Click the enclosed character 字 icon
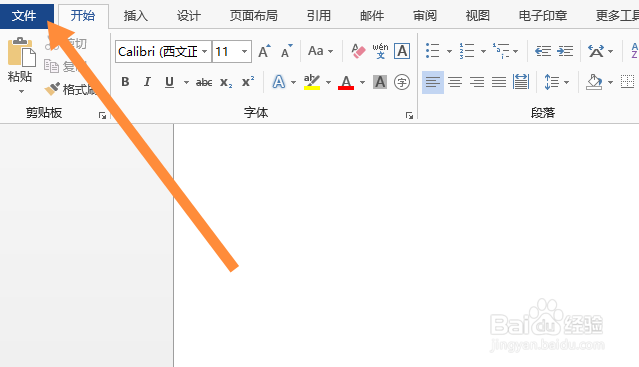 click(x=402, y=82)
